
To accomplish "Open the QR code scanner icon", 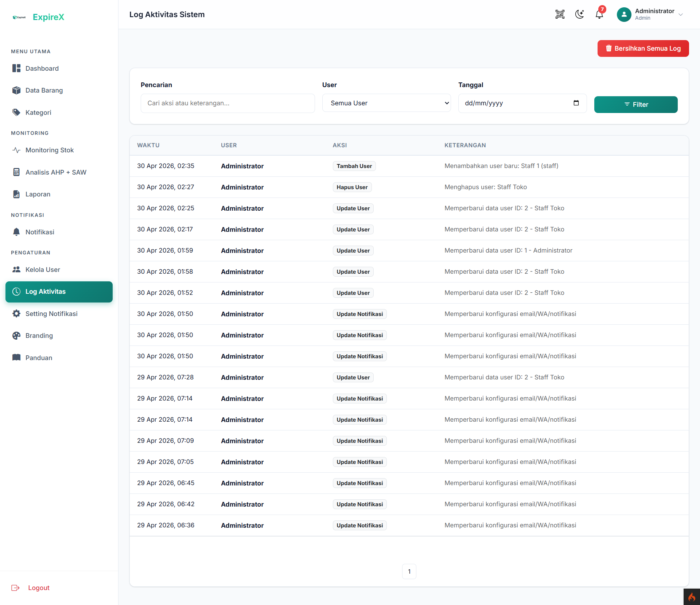I will tap(560, 15).
